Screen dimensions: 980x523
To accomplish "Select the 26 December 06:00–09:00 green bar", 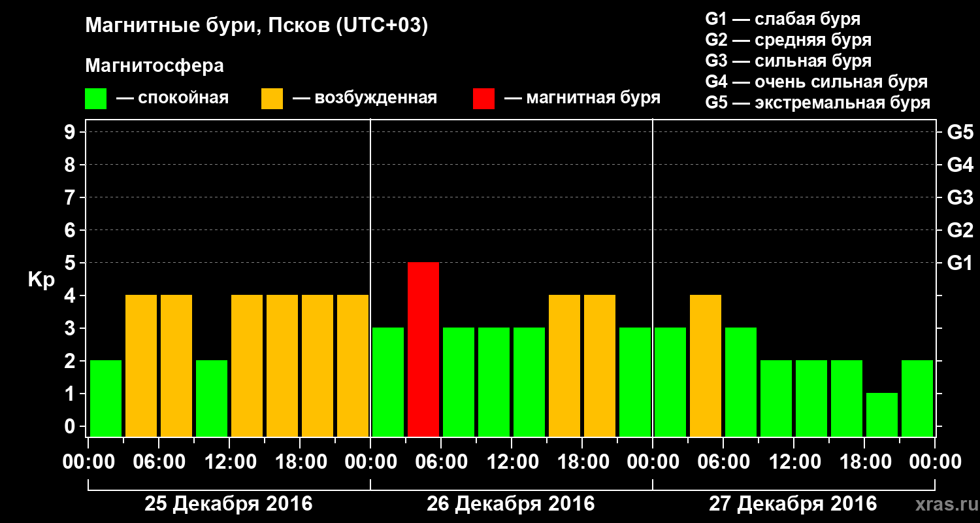I will [x=459, y=382].
